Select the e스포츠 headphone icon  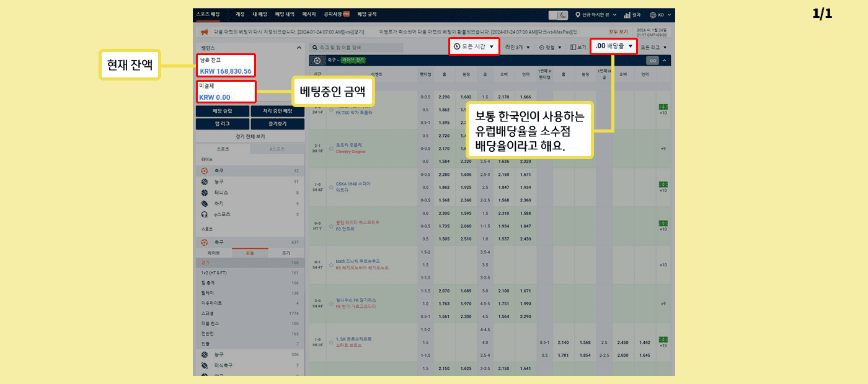(205, 214)
